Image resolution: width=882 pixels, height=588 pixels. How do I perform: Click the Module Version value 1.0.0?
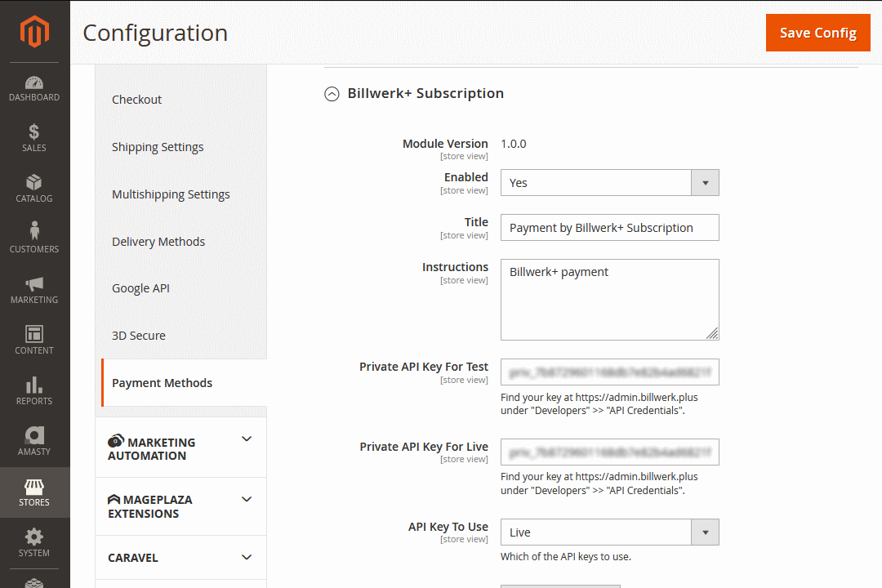[x=514, y=144]
